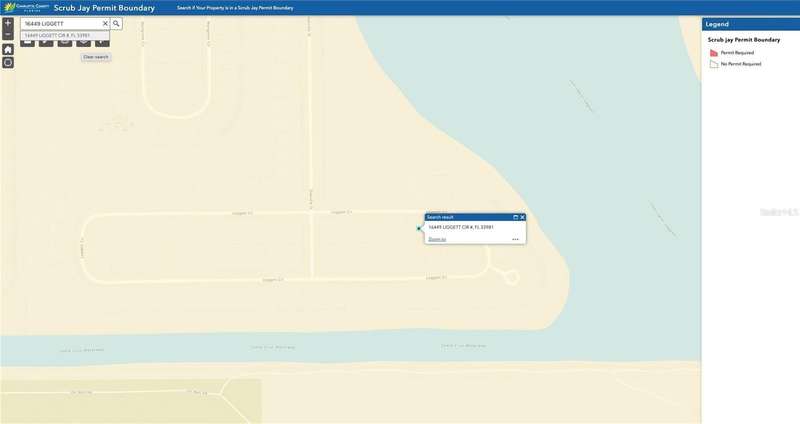Screen dimensions: 800x424
Task: Click inside the address search field
Action: pyautogui.click(x=60, y=22)
